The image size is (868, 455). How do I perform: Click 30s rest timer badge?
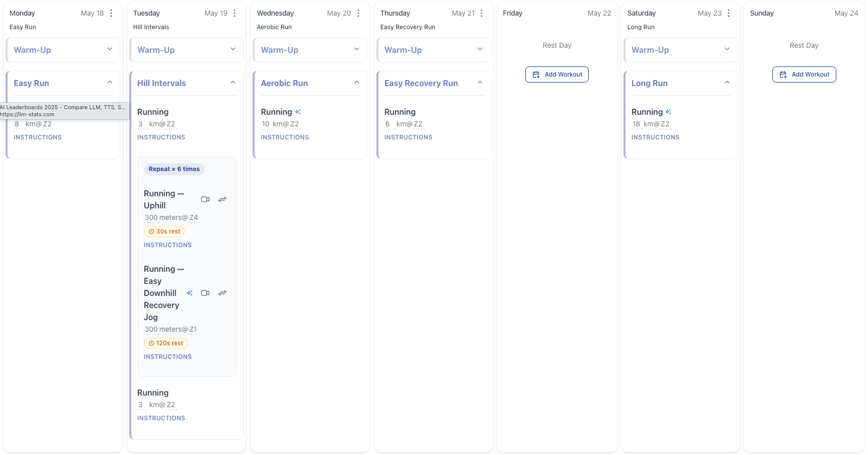coord(165,232)
